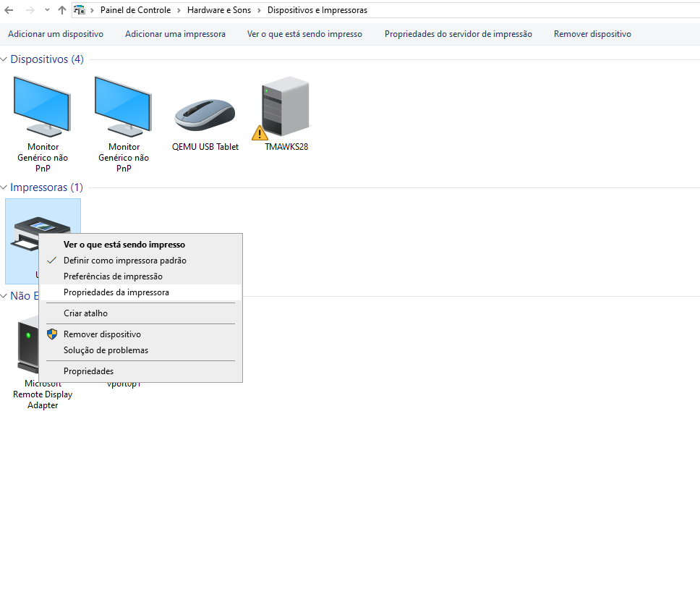700x592 pixels.
Task: Select Remover dispositivo in context menu
Action: coord(102,334)
